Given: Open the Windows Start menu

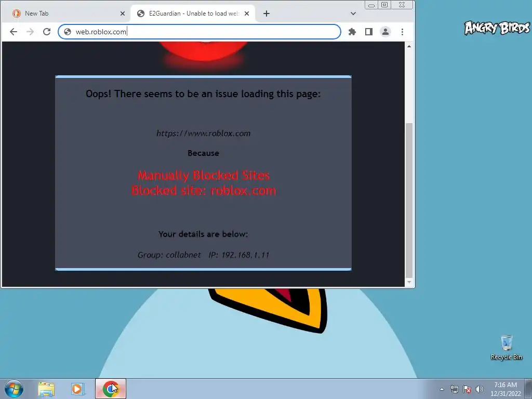Looking at the screenshot, I should coord(14,389).
